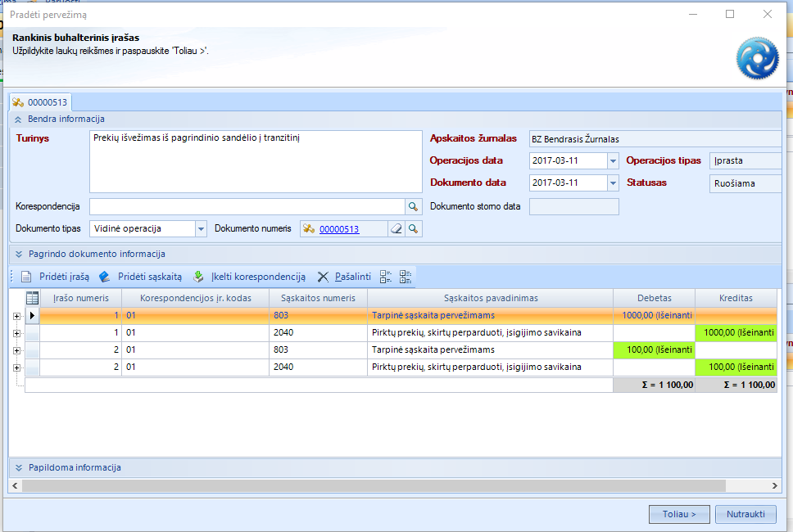The height and width of the screenshot is (532, 793).
Task: Open the Operacijos data dropdown
Action: [x=613, y=160]
